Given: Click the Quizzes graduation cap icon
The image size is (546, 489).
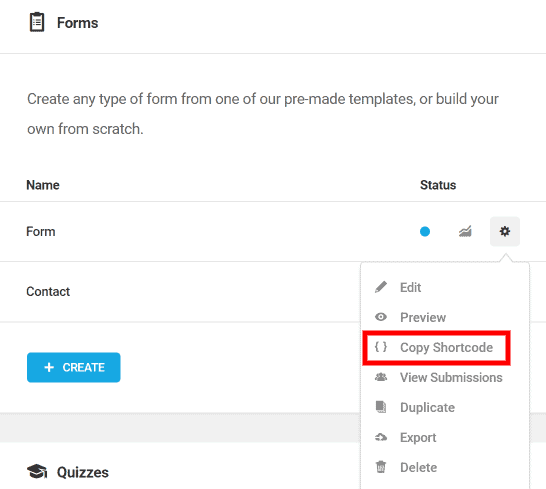Looking at the screenshot, I should tap(37, 472).
